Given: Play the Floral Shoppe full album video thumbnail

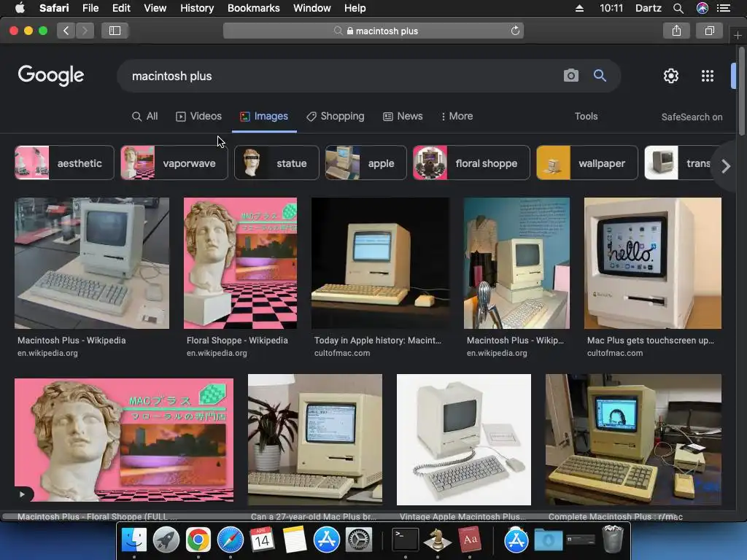Looking at the screenshot, I should click(x=124, y=440).
